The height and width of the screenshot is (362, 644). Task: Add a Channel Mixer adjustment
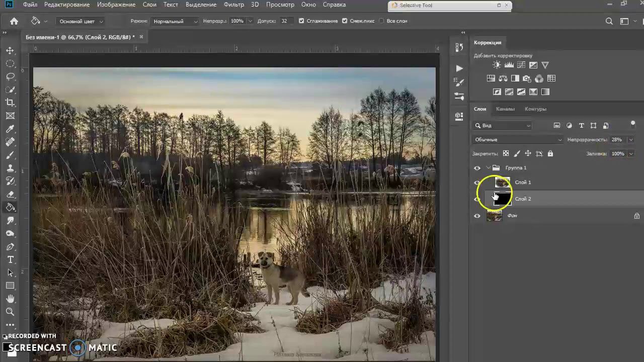coord(539,78)
